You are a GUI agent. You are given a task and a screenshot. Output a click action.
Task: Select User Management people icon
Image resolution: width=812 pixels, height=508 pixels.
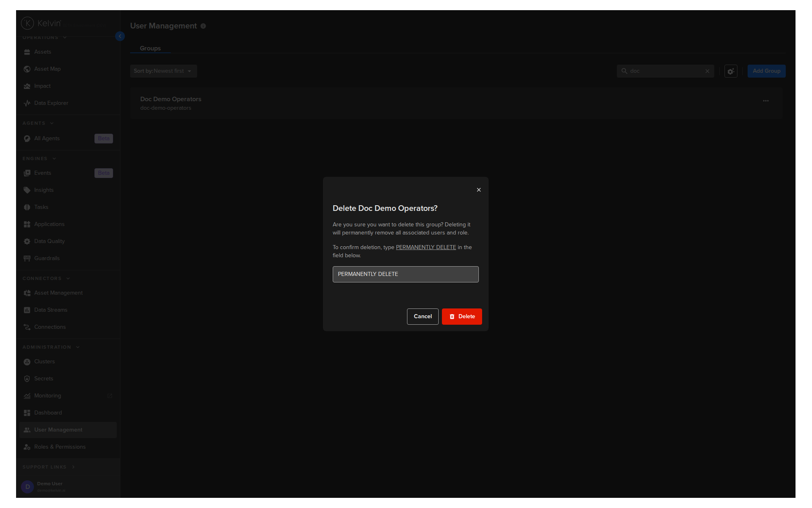coord(27,430)
